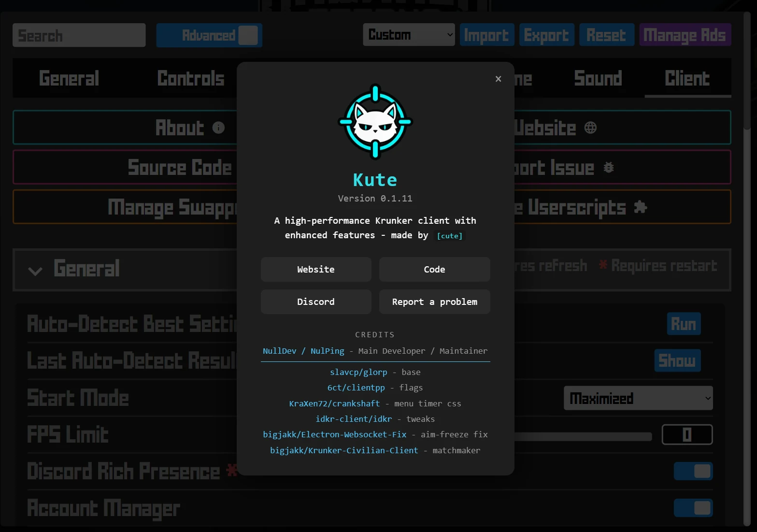757x532 pixels.
Task: Open bigjakk/Electron-Websocket-Fix link
Action: click(334, 434)
